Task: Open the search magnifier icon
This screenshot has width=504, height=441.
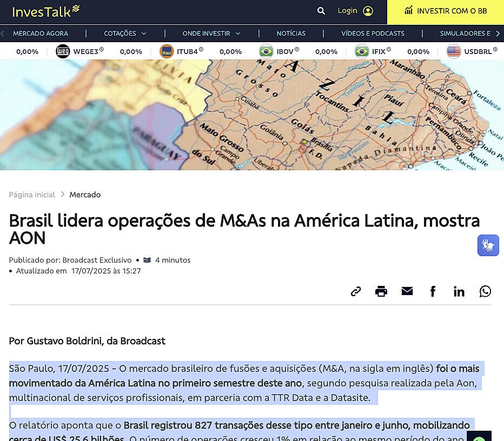Action: click(321, 11)
